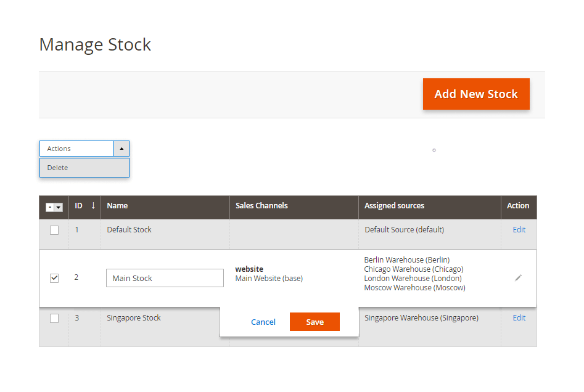The width and height of the screenshot is (584, 392).
Task: Click the sort arrow next to ID header
Action: tap(93, 206)
